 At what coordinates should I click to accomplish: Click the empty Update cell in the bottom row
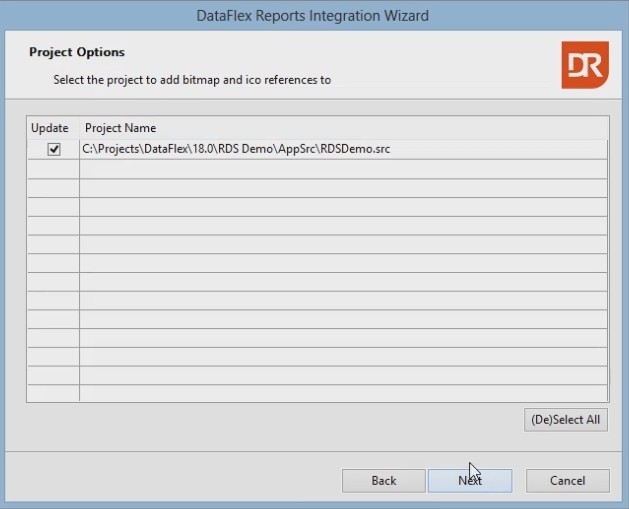coord(53,393)
